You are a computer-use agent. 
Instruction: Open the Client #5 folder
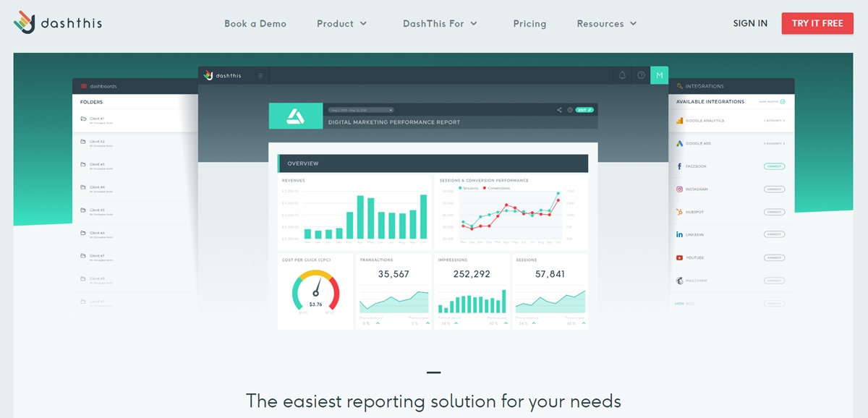point(135,211)
